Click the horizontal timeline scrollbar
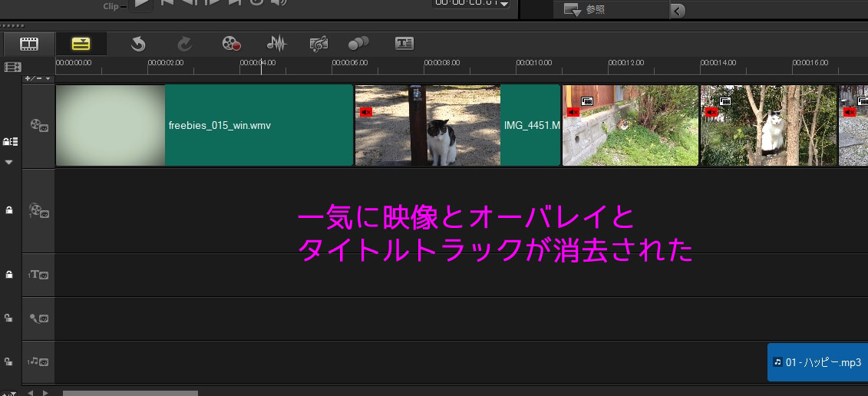The image size is (868, 396). point(130,392)
